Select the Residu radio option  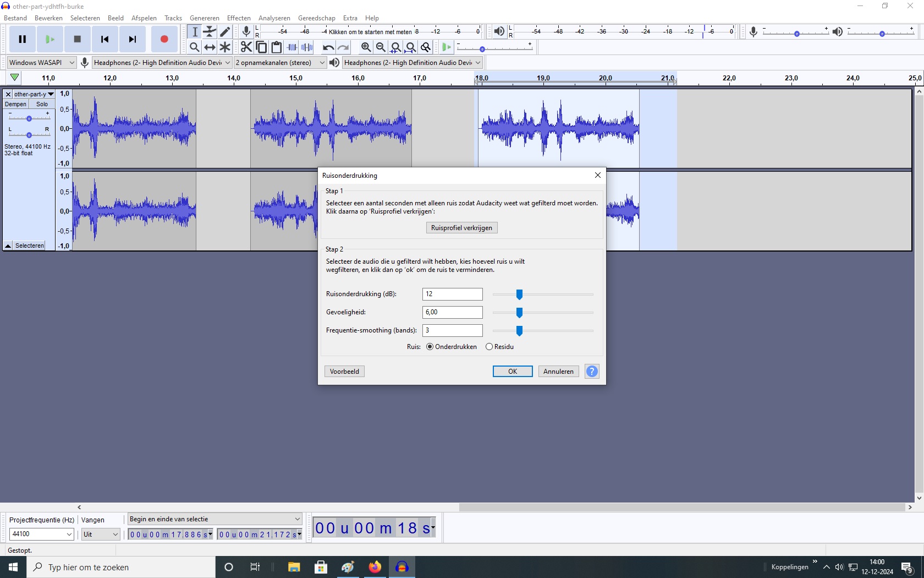click(x=489, y=347)
